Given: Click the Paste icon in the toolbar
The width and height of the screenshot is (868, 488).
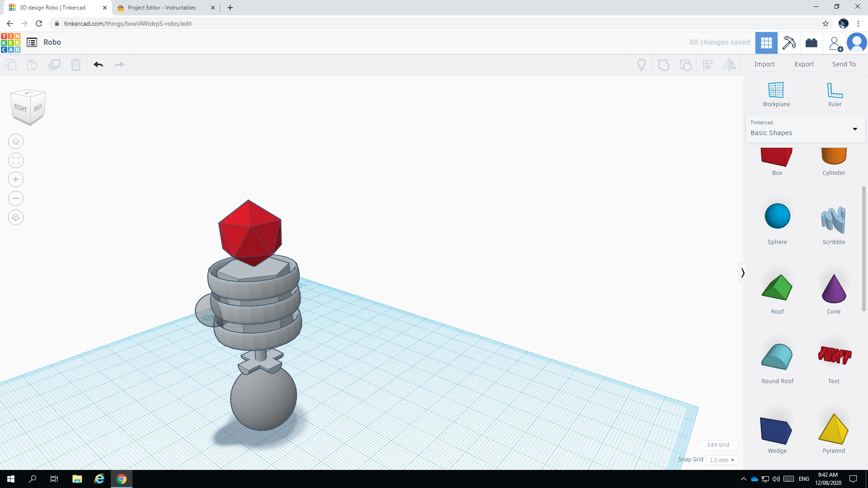Looking at the screenshot, I should coord(32,65).
